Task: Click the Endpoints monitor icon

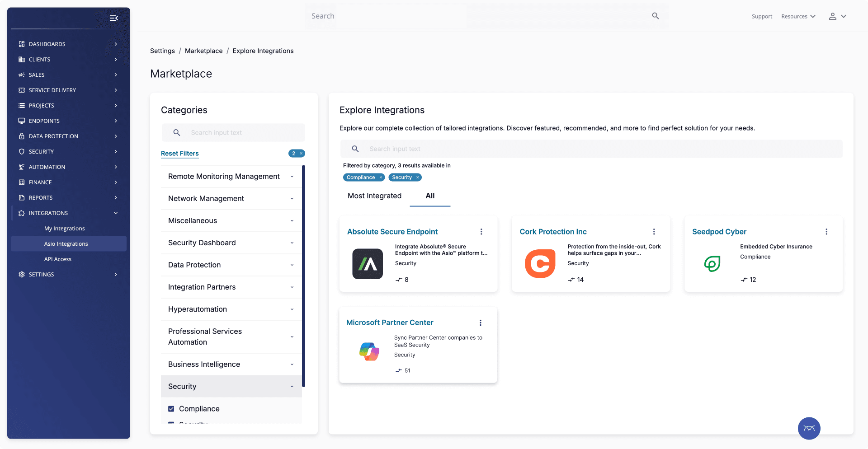Action: 22,121
